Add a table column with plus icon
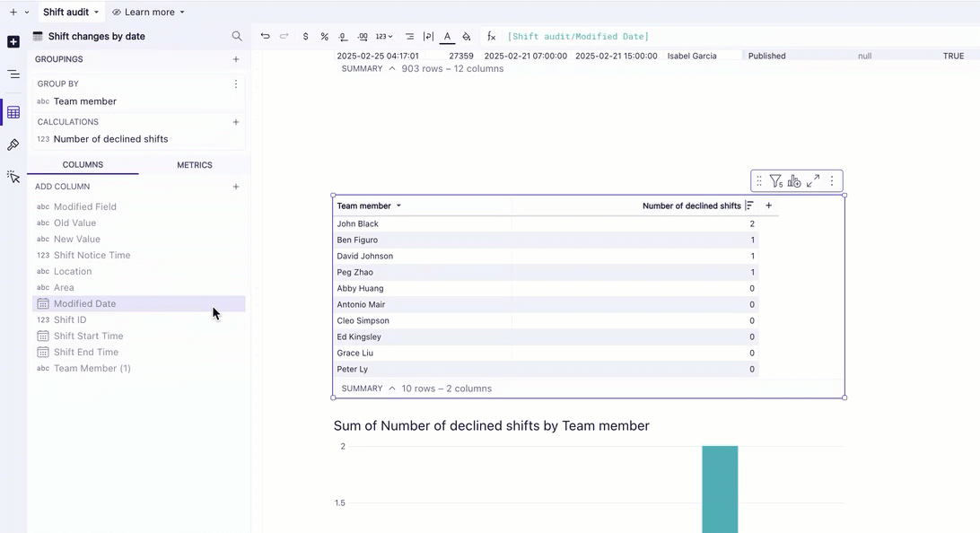Screen dimensions: 980x533 tap(769, 205)
